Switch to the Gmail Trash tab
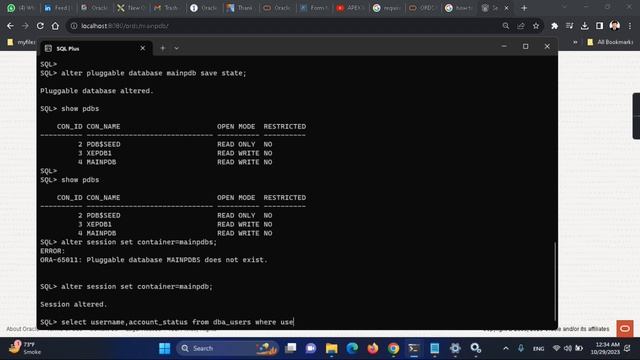640x360 pixels. 166,8
